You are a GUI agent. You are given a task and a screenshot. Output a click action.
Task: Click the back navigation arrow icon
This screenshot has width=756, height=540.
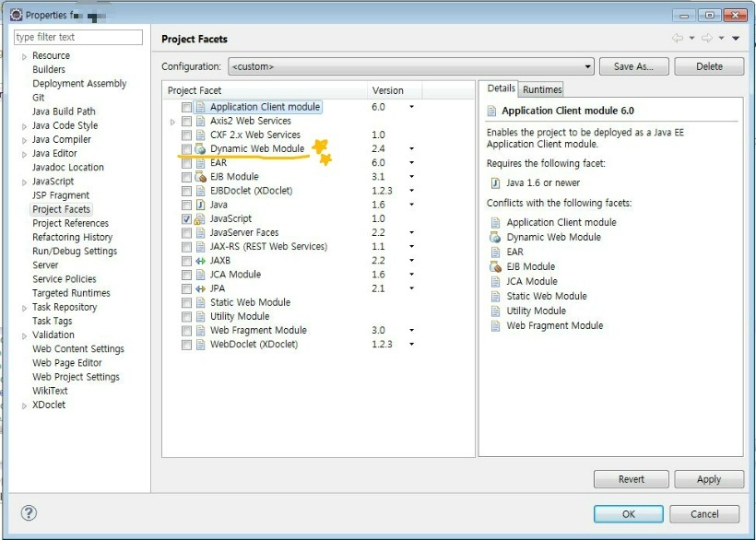click(x=678, y=38)
